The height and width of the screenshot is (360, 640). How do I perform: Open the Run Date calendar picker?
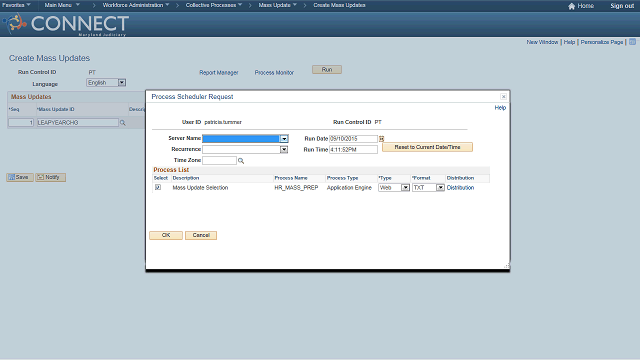381,139
